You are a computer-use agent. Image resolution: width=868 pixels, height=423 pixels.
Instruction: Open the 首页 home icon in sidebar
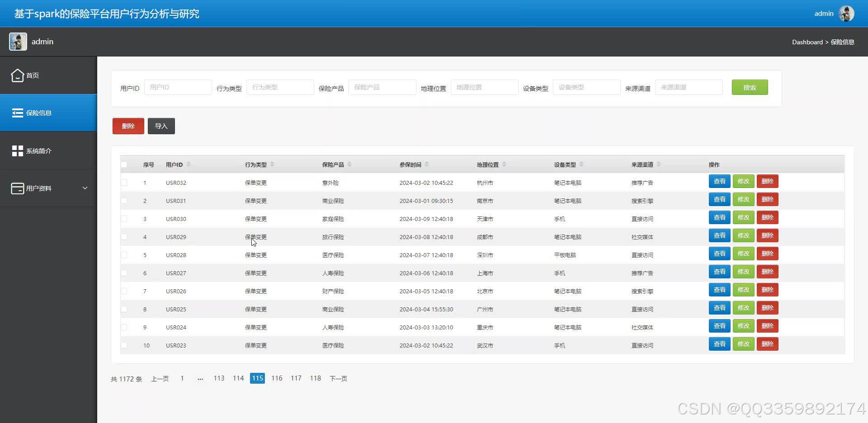tap(17, 75)
